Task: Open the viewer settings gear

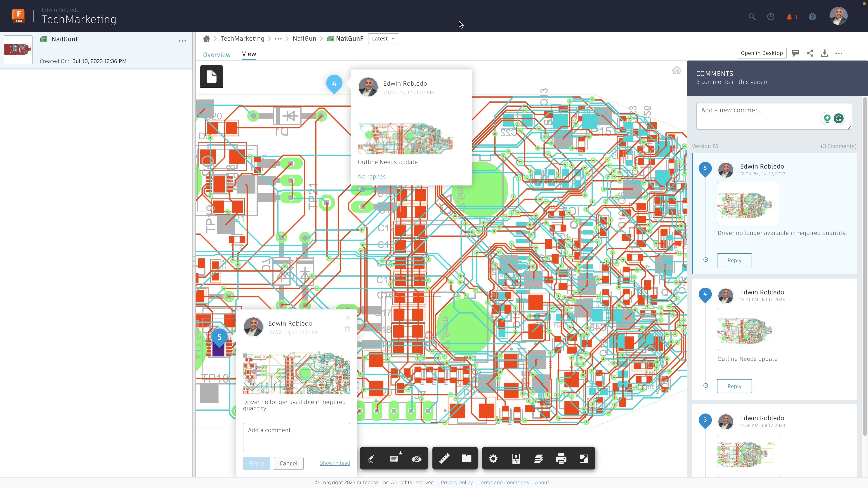Action: [493, 458]
